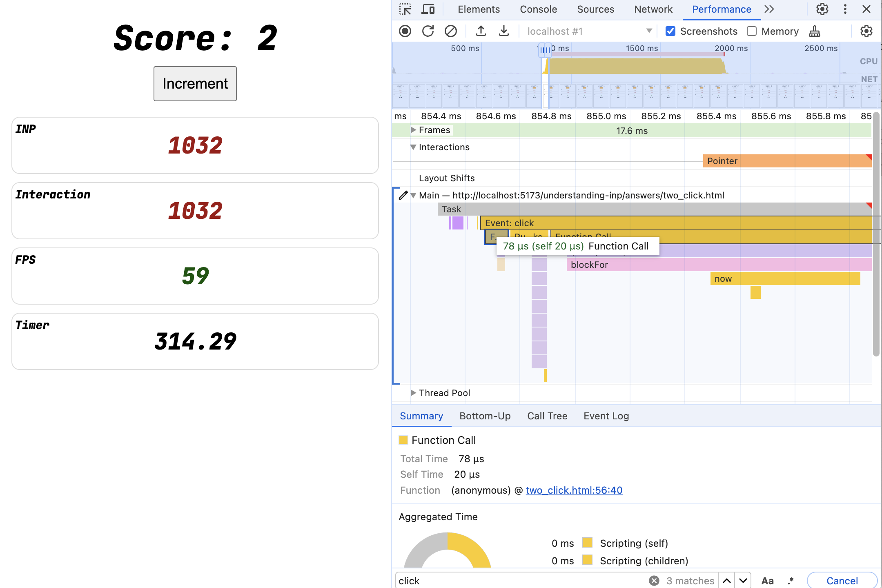Select the Bottom-Up analysis tab

click(486, 415)
